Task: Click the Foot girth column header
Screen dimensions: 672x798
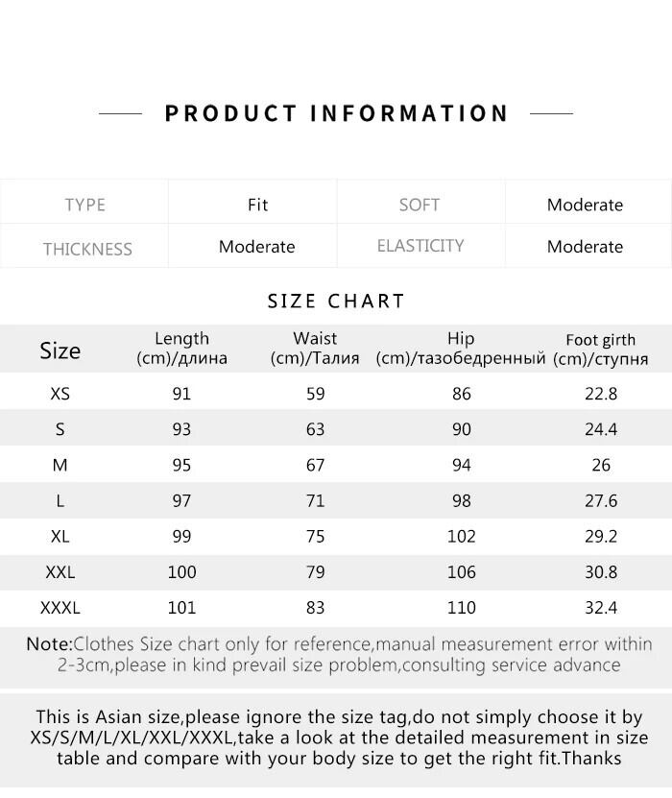Action: click(x=601, y=350)
